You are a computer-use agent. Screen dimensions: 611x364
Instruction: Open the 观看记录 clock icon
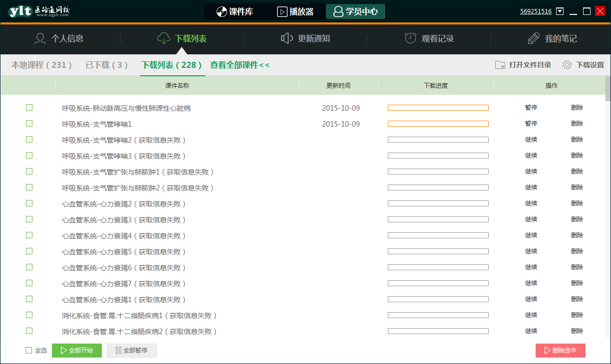(x=410, y=38)
